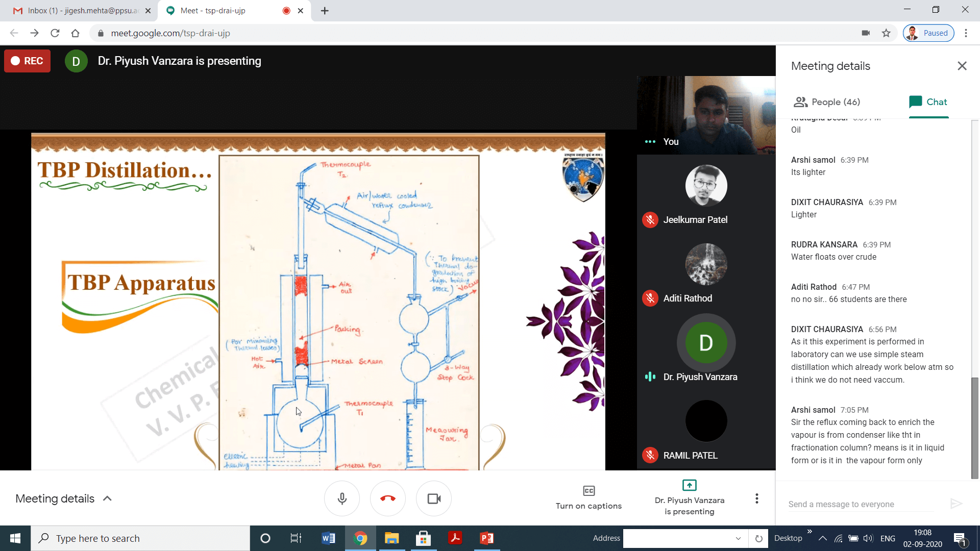Click the Paused profile button

point(928,33)
